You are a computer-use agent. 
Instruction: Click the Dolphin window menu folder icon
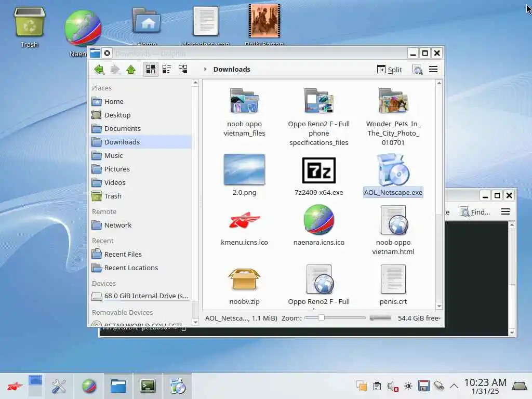coord(95,53)
